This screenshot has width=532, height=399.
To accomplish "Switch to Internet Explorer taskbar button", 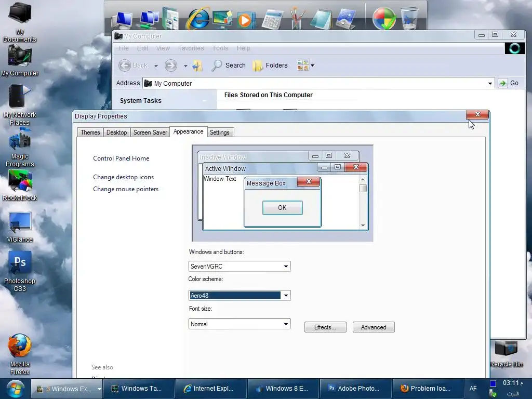I will point(211,389).
